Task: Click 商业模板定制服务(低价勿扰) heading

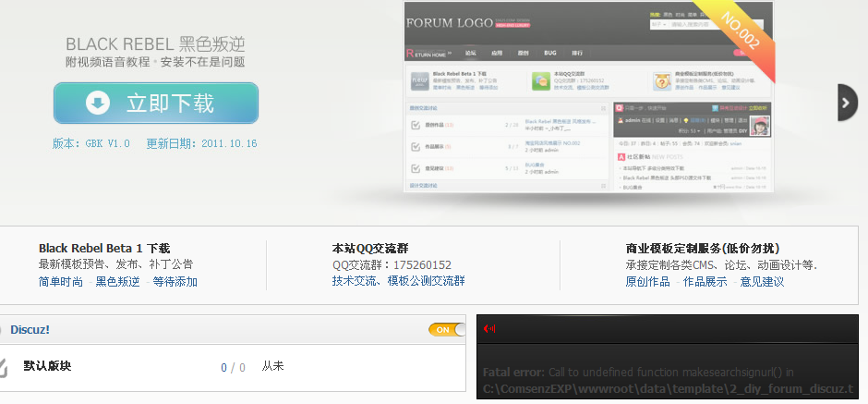Action: pos(703,249)
